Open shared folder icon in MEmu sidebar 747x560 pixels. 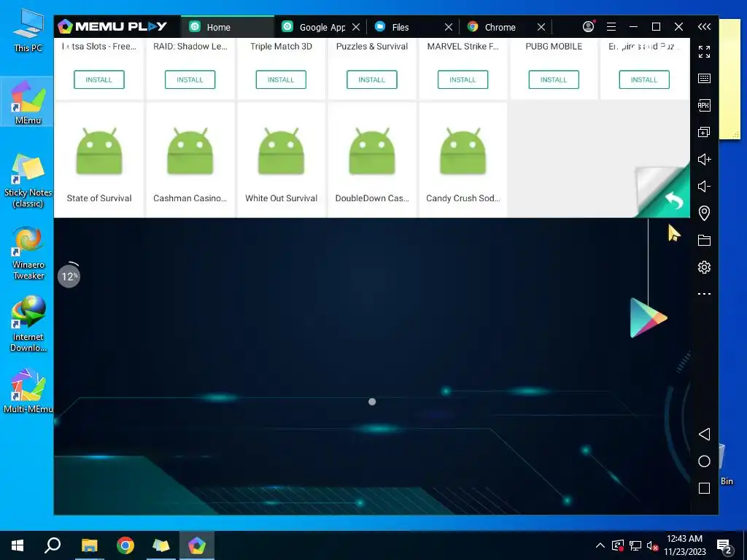pos(704,240)
